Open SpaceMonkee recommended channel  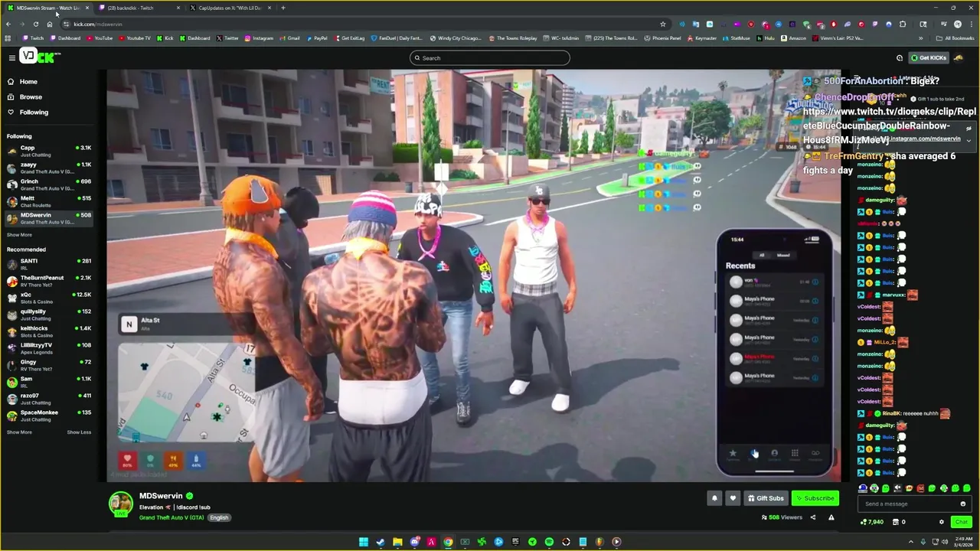pos(49,416)
